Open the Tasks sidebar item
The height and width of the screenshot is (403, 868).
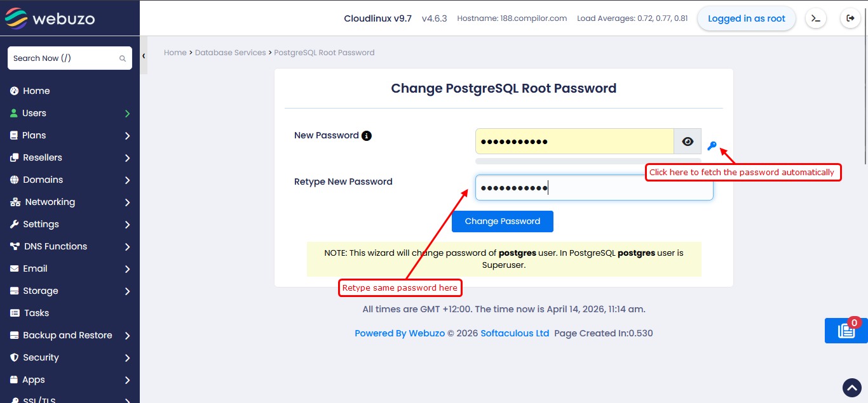[x=36, y=313]
